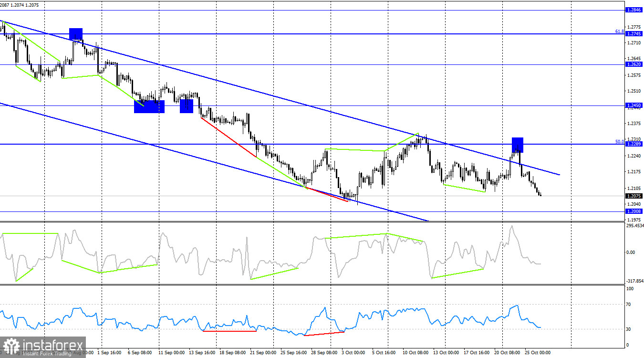Click the 1.2645 price axis value
The width and height of the screenshot is (644, 358).
[x=634, y=59]
